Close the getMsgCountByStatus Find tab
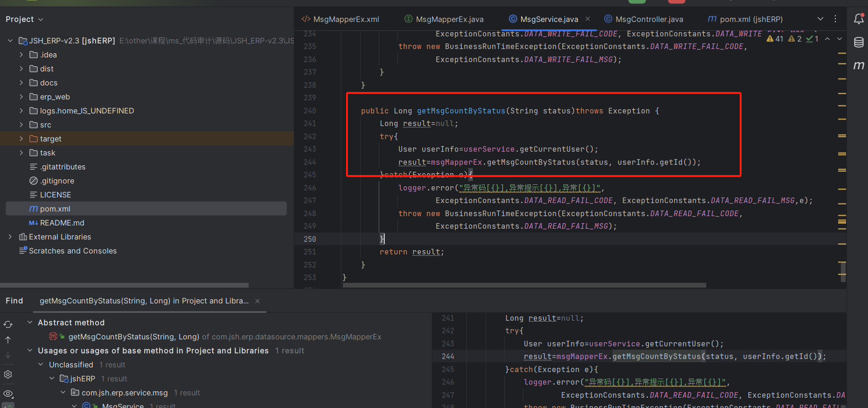Screen dimensions: 868x408 tap(257, 301)
